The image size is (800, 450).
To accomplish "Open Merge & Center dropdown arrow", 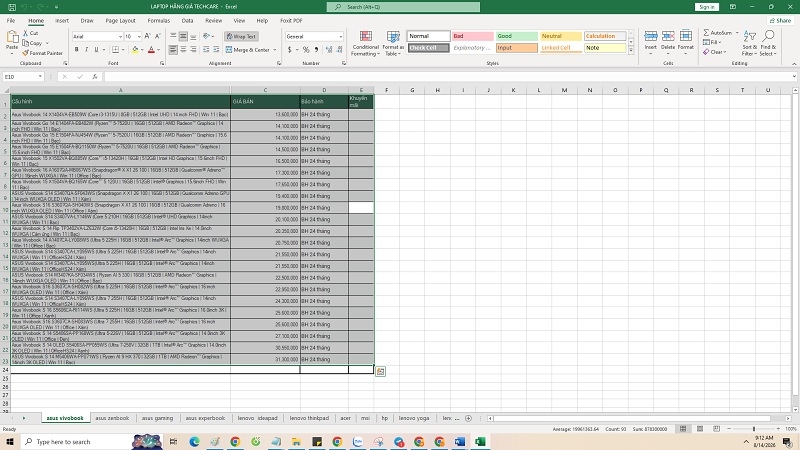I will 275,50.
